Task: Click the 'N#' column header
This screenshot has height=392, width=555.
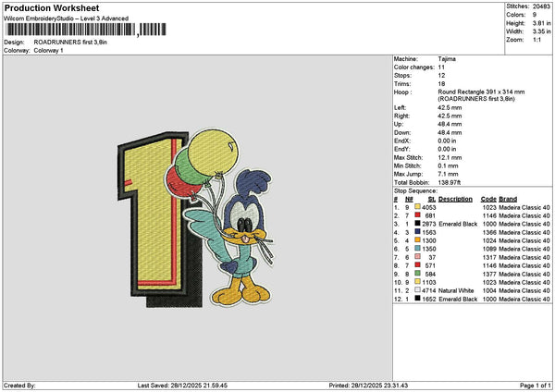Action: click(x=409, y=199)
